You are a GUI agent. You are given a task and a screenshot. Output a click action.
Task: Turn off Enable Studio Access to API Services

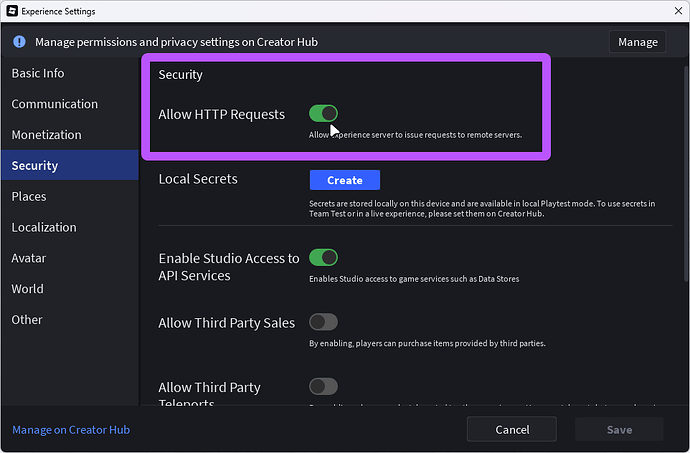click(x=323, y=258)
